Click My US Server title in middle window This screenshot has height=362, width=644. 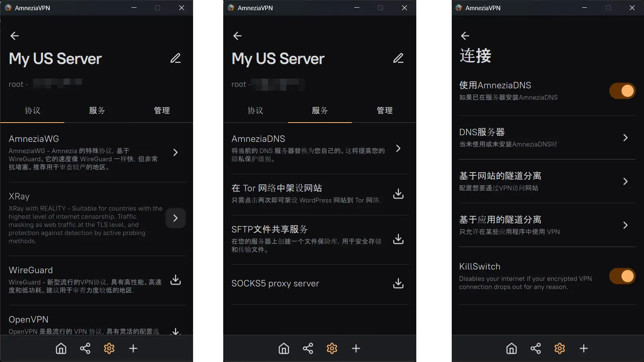pos(278,59)
